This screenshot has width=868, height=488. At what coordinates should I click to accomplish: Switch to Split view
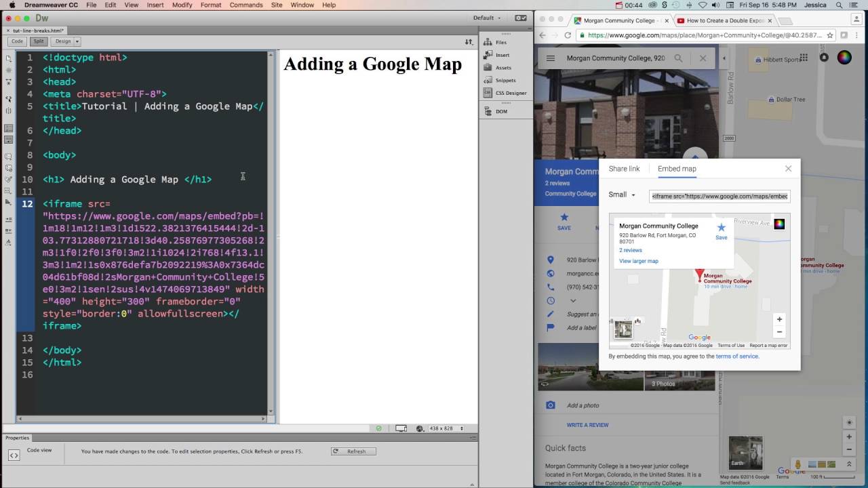pyautogui.click(x=39, y=41)
